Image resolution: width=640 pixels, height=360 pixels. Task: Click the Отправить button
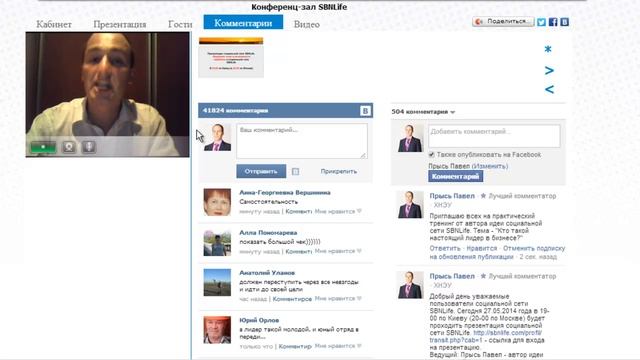261,171
